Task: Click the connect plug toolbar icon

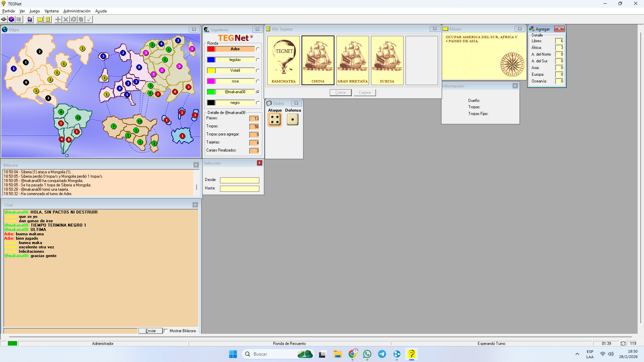Action: [x=4, y=19]
